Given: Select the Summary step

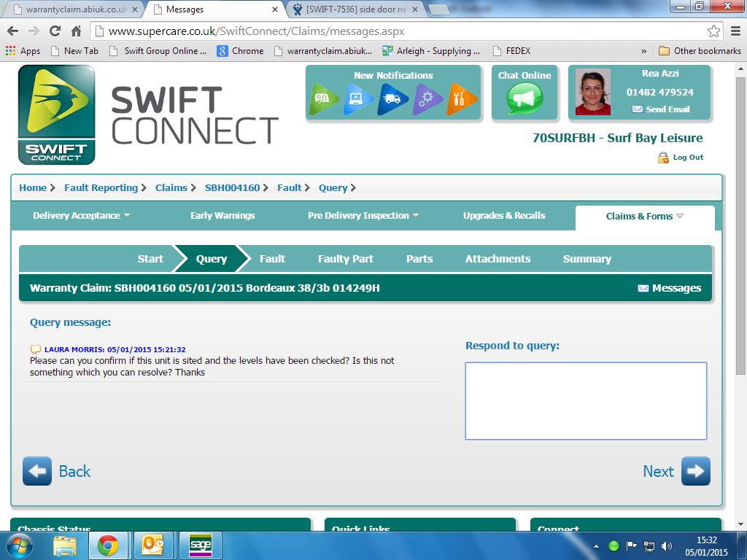Looking at the screenshot, I should 587,259.
